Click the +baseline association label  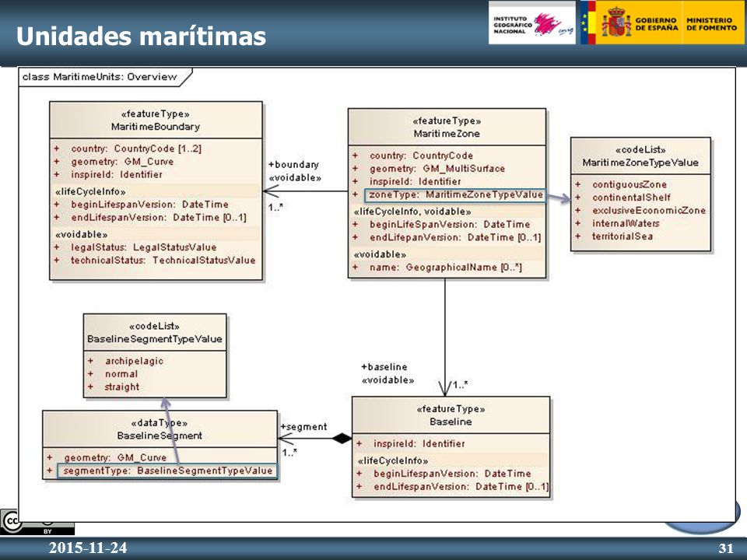[x=384, y=366]
